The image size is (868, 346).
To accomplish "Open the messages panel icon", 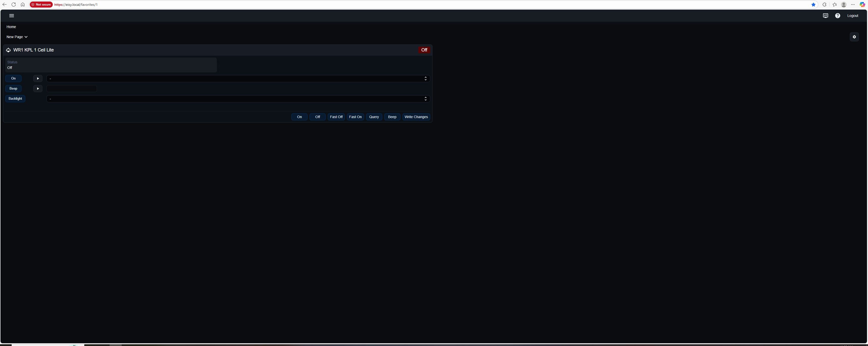I will [825, 16].
